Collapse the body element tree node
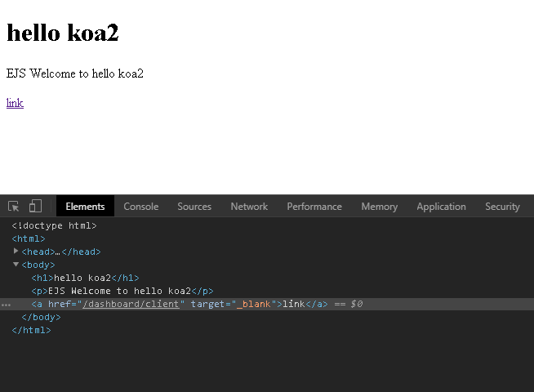This screenshot has width=534, height=392. click(16, 265)
